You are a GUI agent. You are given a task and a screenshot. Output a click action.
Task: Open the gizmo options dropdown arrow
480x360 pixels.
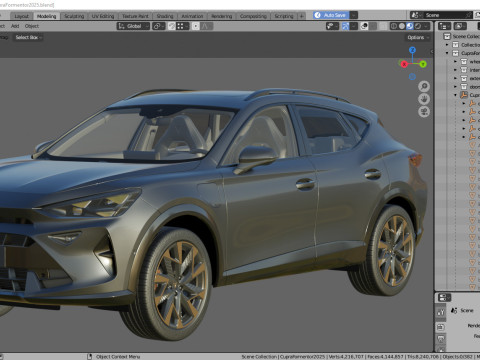point(354,26)
